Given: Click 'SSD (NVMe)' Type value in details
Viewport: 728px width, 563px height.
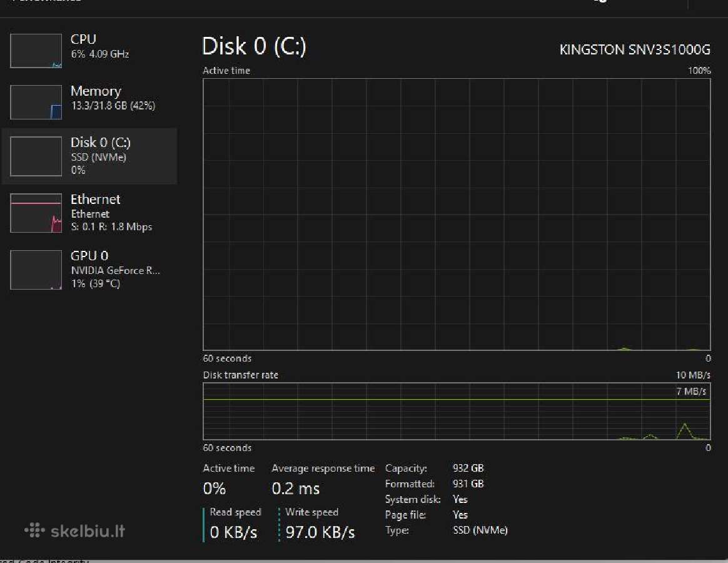Looking at the screenshot, I should tap(480, 530).
